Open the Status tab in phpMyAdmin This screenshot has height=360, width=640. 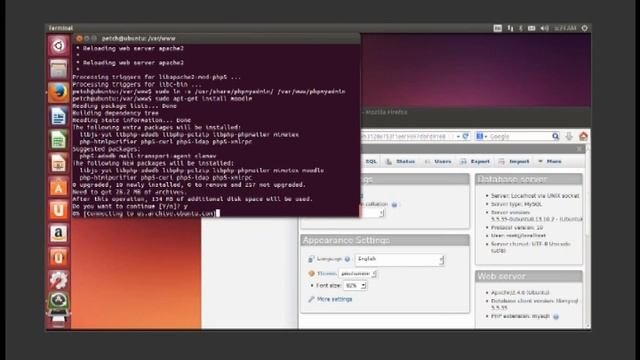point(400,162)
